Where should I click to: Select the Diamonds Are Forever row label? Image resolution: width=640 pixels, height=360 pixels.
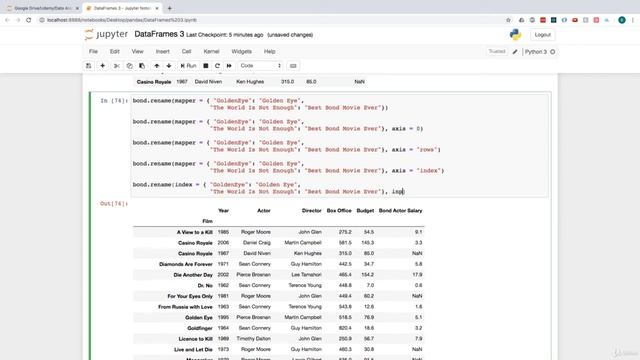point(186,264)
